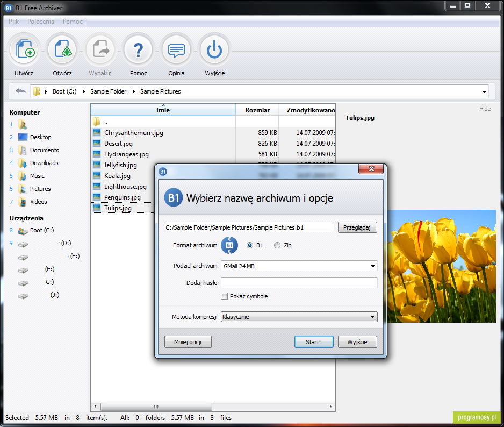Open the Pomoc menu in menu bar
The height and width of the screenshot is (427, 504).
coord(73,21)
